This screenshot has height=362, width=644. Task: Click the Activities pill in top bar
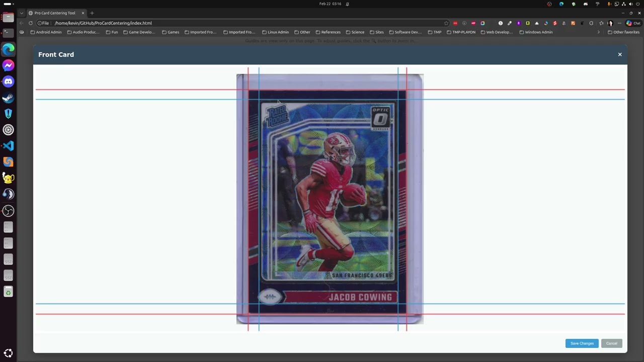[8, 4]
